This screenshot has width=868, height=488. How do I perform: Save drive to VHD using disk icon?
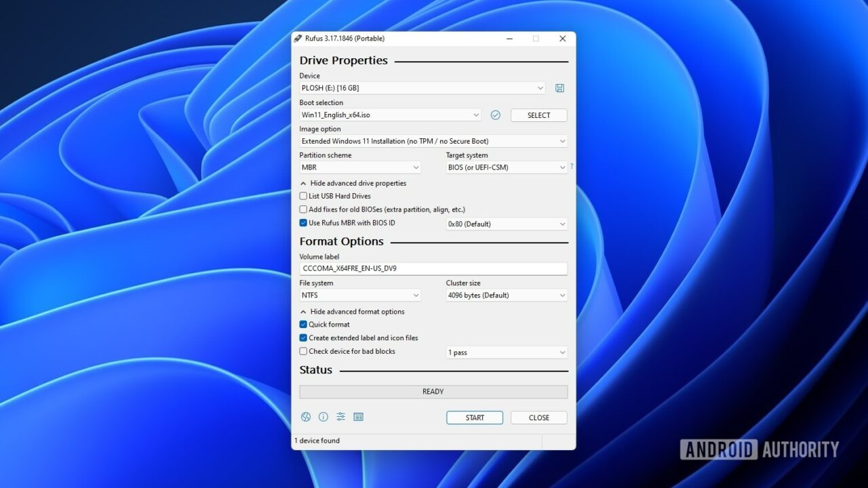point(559,87)
